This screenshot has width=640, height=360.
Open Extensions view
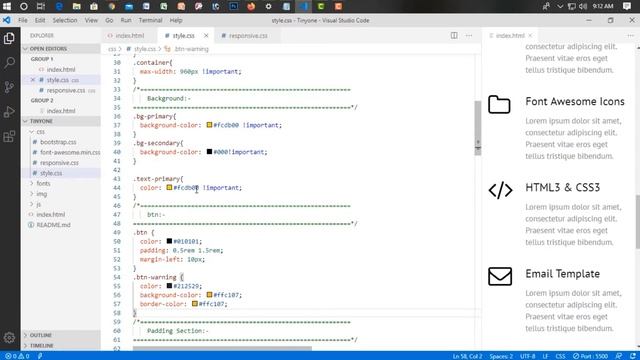pyautogui.click(x=9, y=136)
